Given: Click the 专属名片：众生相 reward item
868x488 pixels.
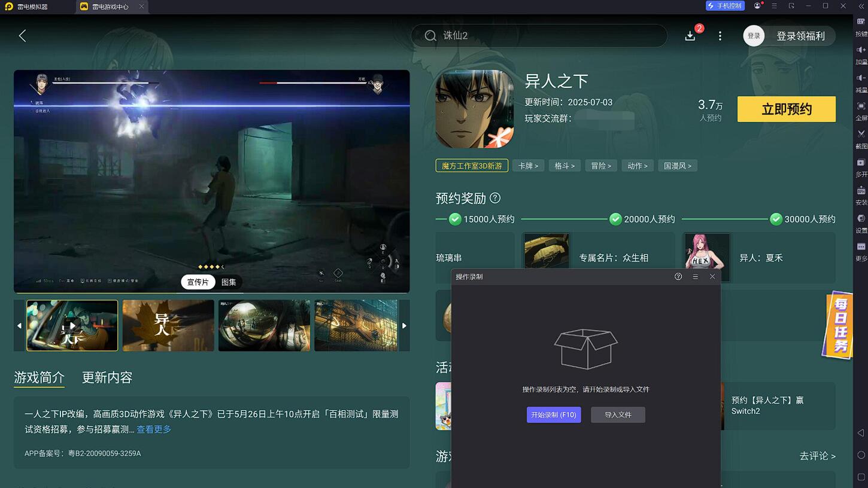Looking at the screenshot, I should pyautogui.click(x=599, y=258).
